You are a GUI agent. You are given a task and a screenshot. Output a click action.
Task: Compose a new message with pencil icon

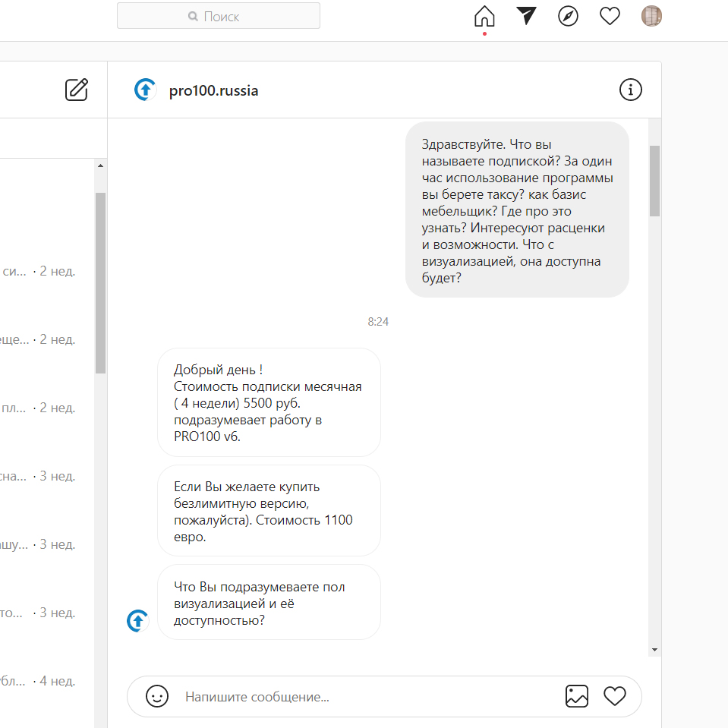pyautogui.click(x=76, y=90)
